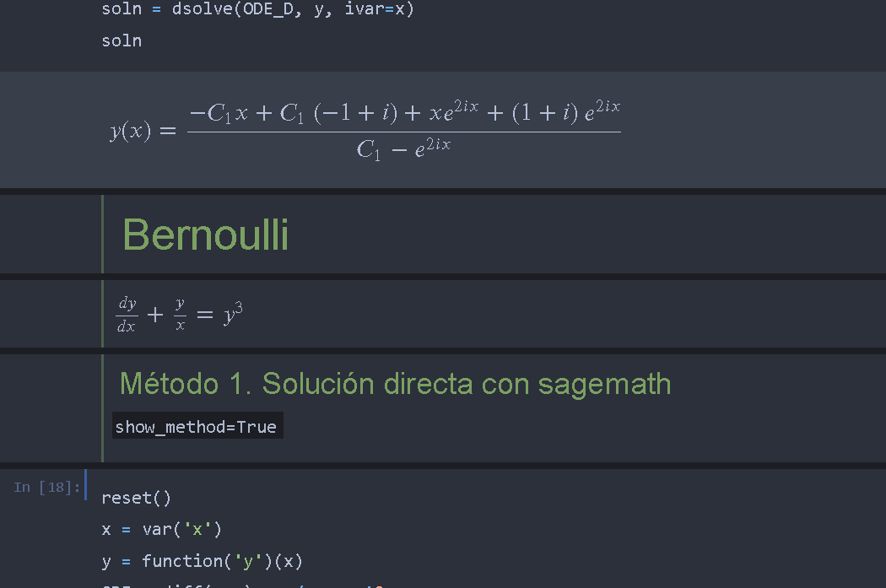Click the ivar=x argument in dsolve
Viewport: 886px width, 588px height.
[x=375, y=9]
